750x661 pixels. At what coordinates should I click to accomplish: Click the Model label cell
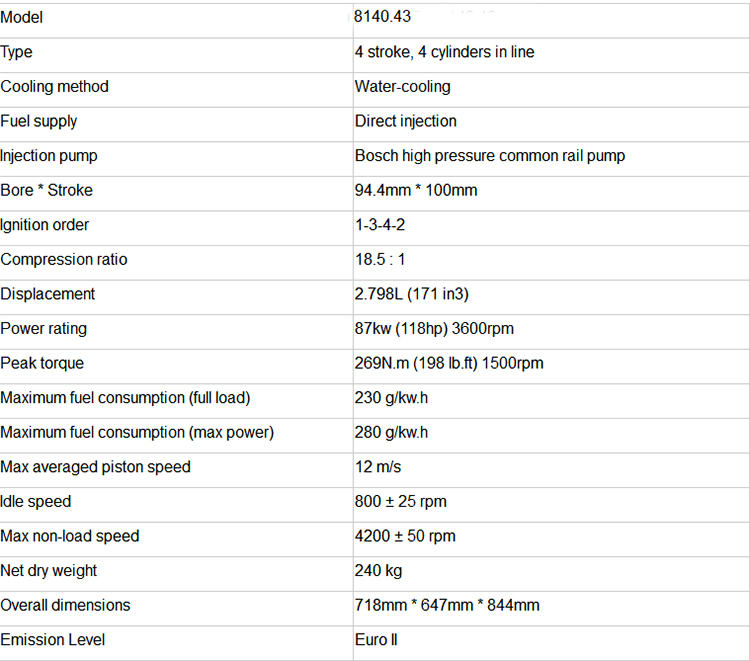(22, 18)
